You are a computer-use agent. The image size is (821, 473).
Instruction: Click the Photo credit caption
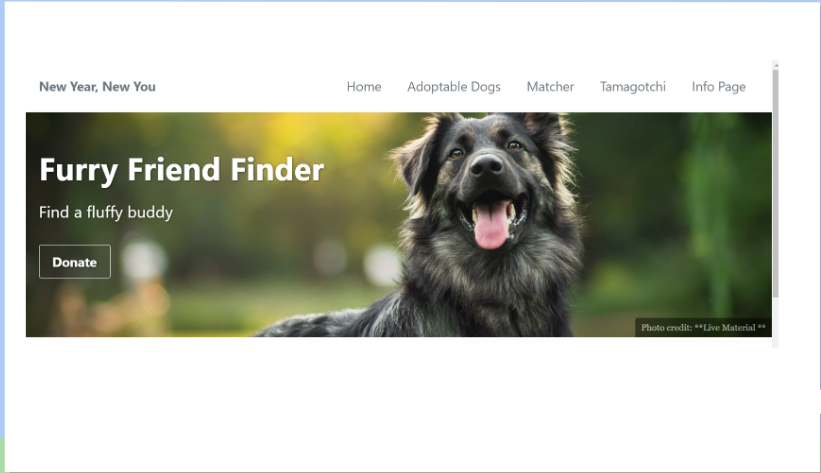(703, 327)
